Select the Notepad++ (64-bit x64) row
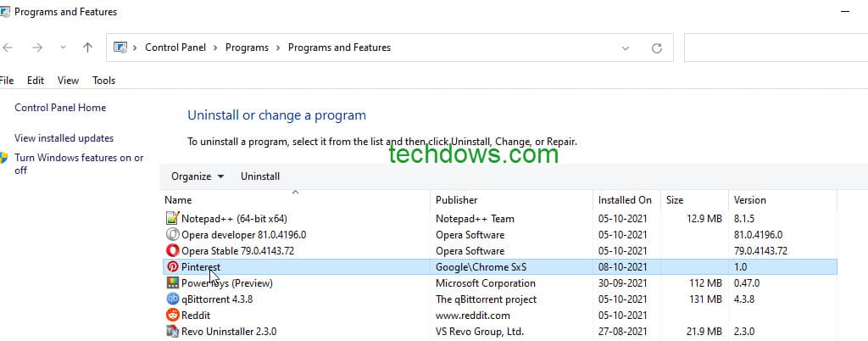 [500, 219]
